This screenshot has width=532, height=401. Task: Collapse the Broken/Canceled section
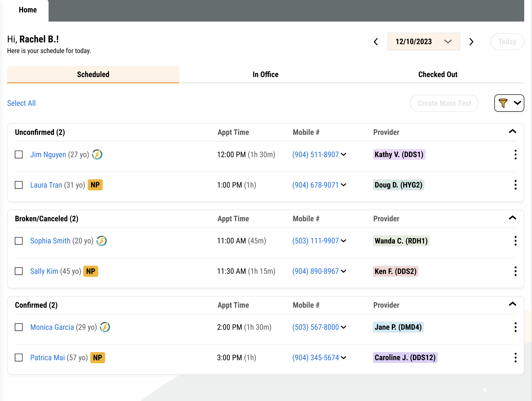point(512,218)
